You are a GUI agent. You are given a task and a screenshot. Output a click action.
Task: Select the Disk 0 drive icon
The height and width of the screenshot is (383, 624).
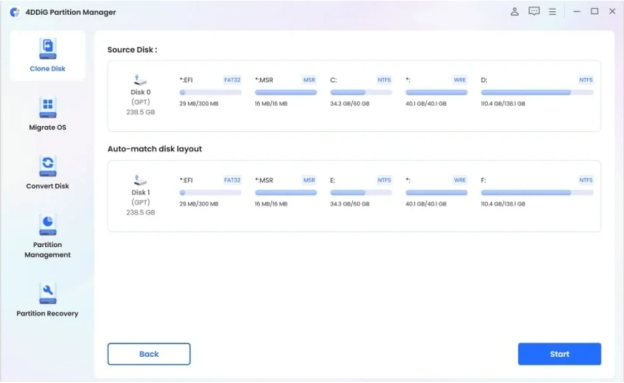pos(140,80)
